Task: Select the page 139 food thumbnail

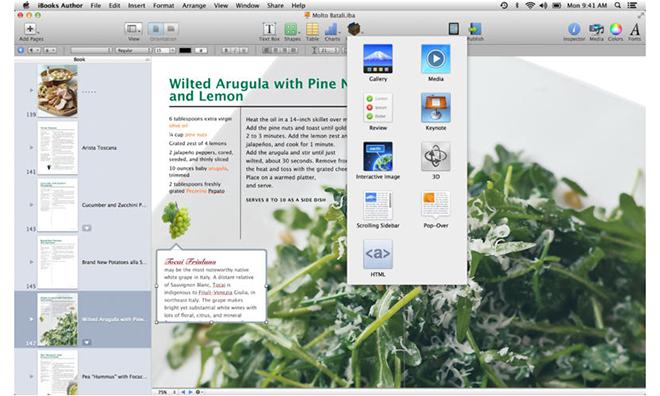Action: tap(57, 90)
